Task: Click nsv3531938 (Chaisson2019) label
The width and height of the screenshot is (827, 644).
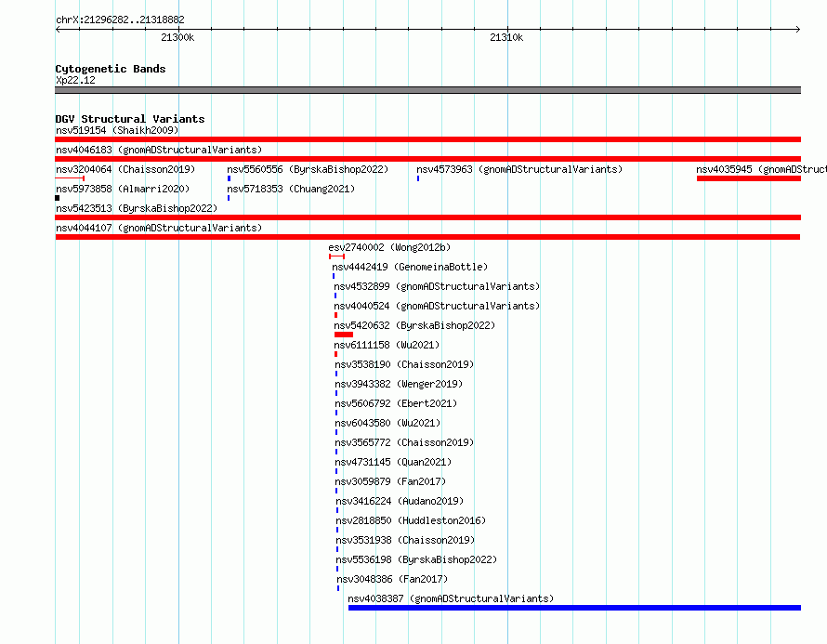Action: (x=405, y=540)
